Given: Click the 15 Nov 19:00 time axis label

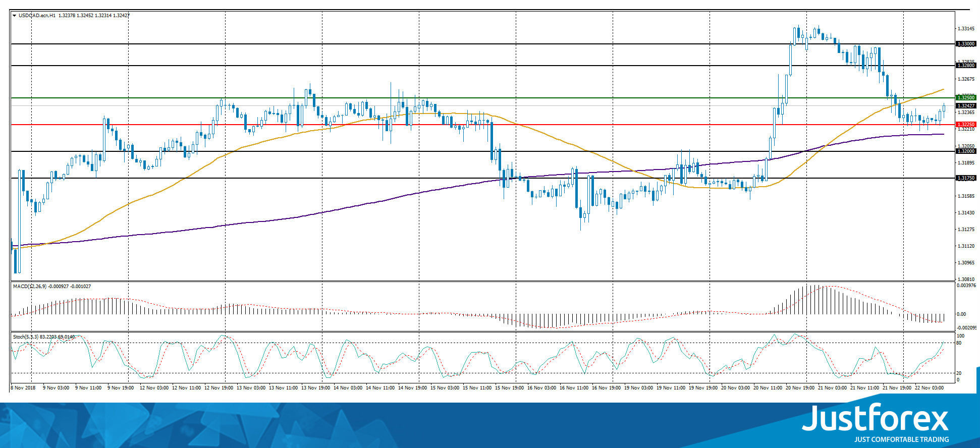Looking at the screenshot, I should tap(509, 388).
